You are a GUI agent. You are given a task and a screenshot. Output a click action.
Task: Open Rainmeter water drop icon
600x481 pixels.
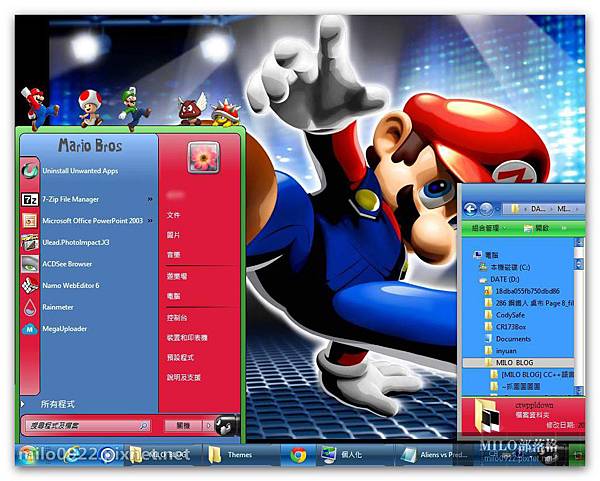pos(30,307)
